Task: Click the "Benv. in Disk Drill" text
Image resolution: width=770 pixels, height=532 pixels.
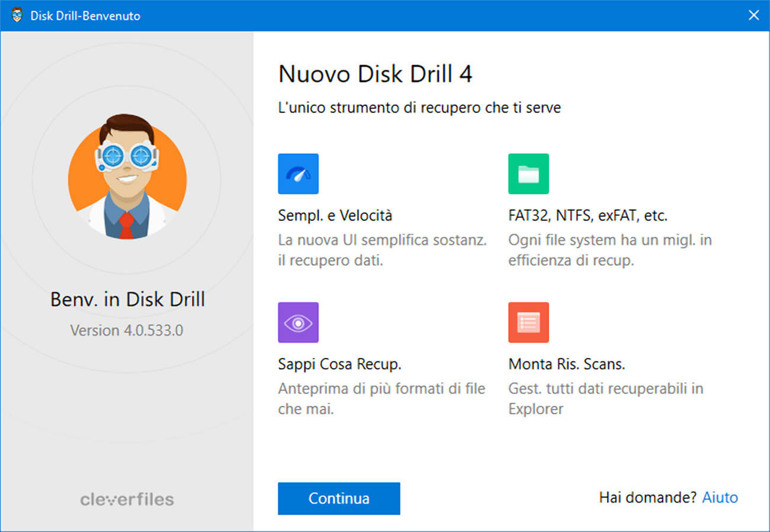Action: tap(127, 299)
